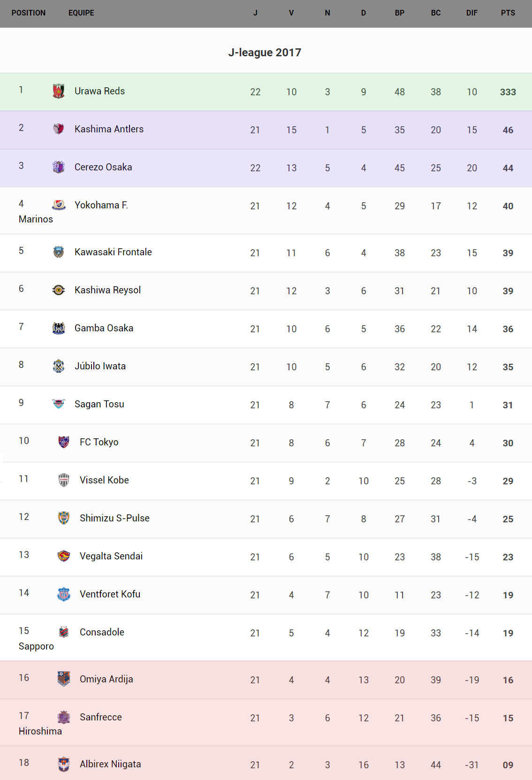
Task: Sort table by PTS column header
Action: pyautogui.click(x=508, y=13)
